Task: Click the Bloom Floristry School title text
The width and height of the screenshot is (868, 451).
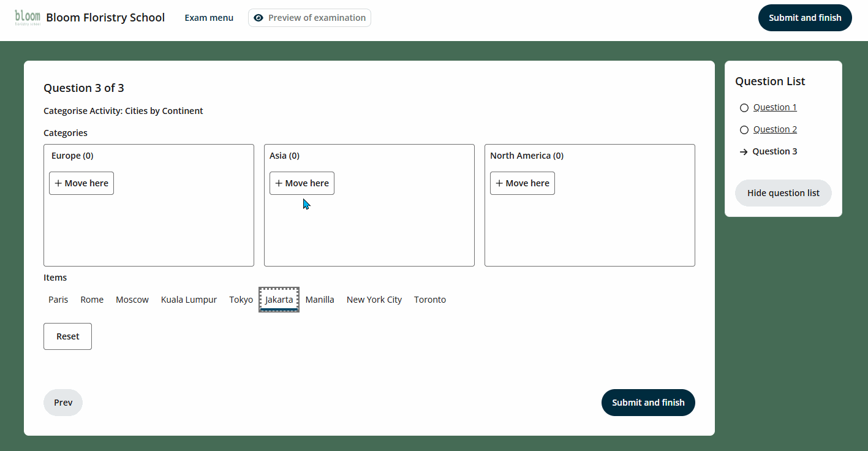Action: point(105,18)
